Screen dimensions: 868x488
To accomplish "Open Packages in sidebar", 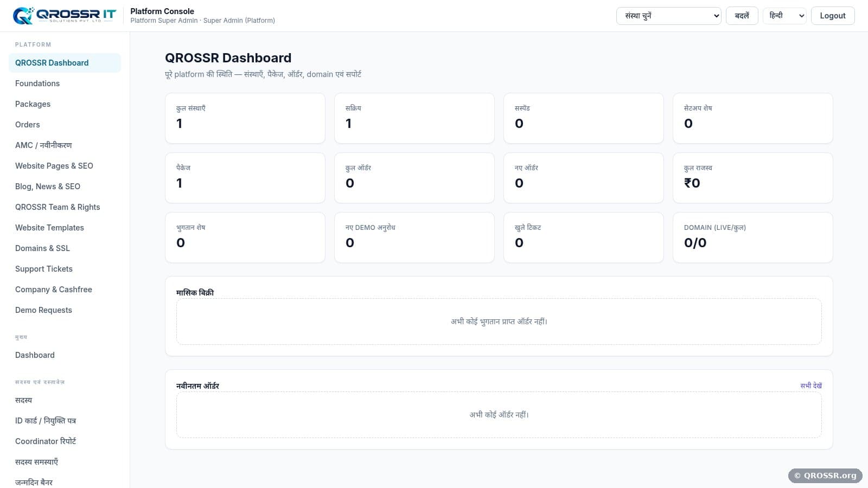I will pyautogui.click(x=65, y=104).
